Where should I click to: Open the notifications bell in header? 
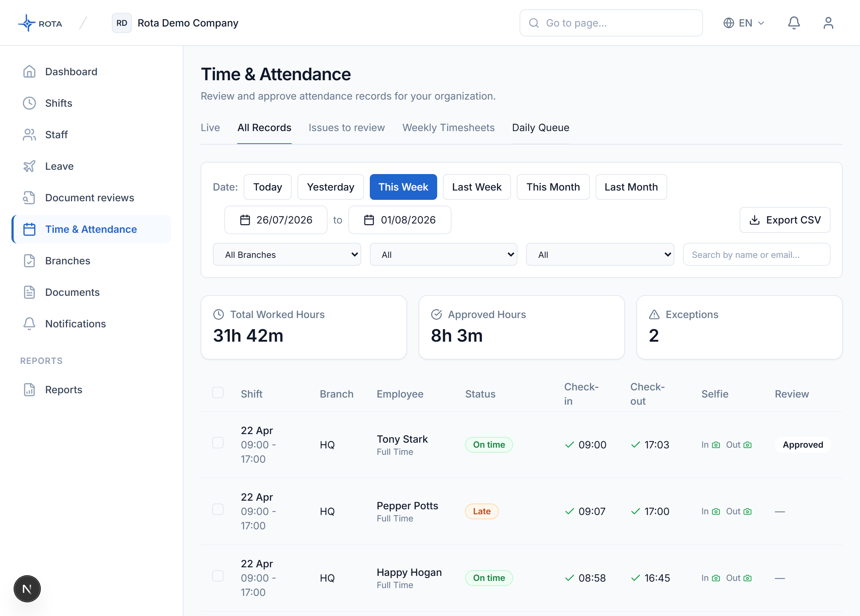click(794, 23)
